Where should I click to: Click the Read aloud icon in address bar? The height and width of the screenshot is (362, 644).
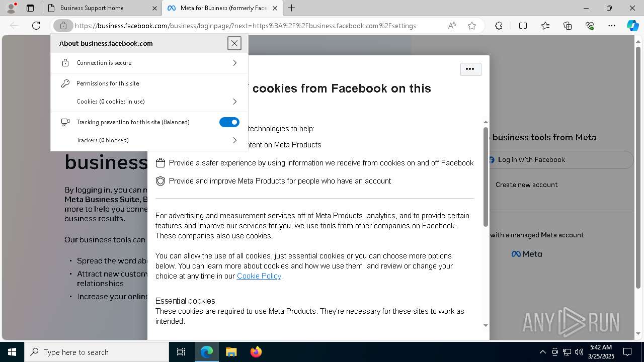coord(452,26)
